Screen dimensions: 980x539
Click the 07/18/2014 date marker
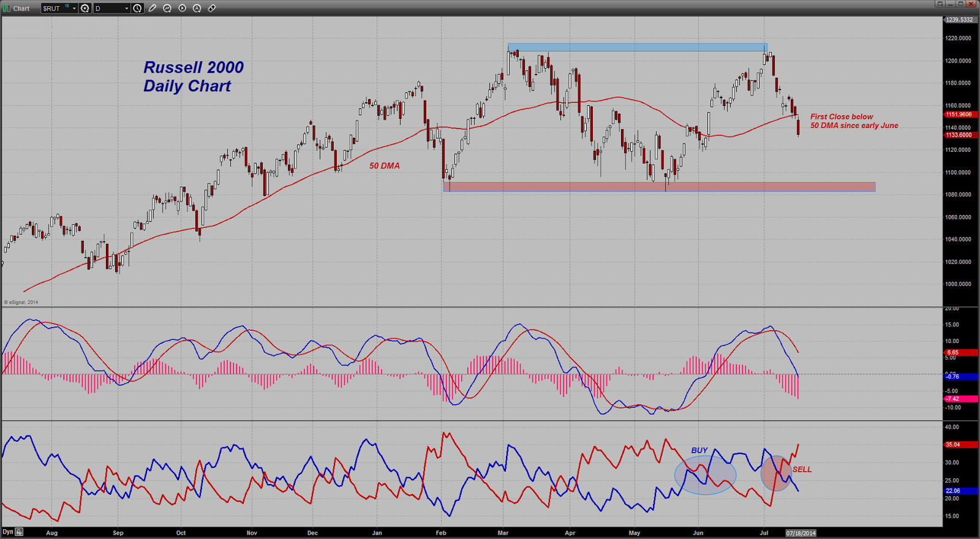801,533
